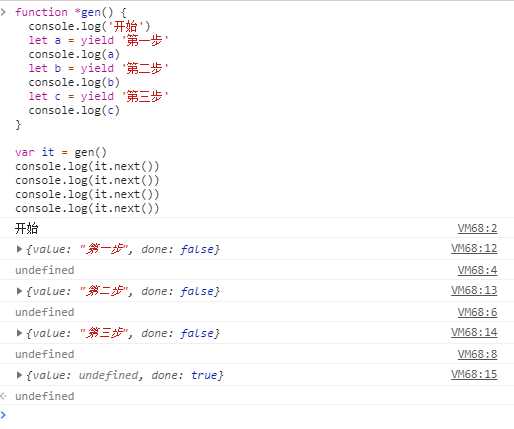
Task: Click the blue prompt chevron icon
Action: tap(3, 415)
